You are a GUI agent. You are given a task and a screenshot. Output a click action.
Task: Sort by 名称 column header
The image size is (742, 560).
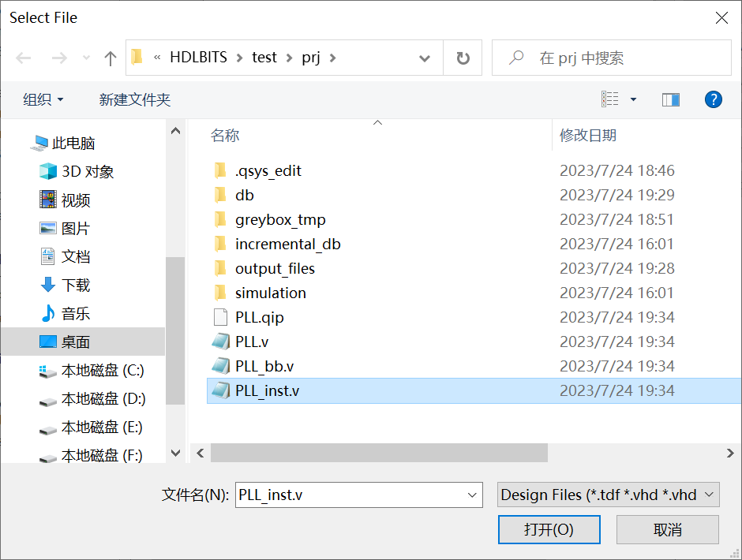coord(225,136)
